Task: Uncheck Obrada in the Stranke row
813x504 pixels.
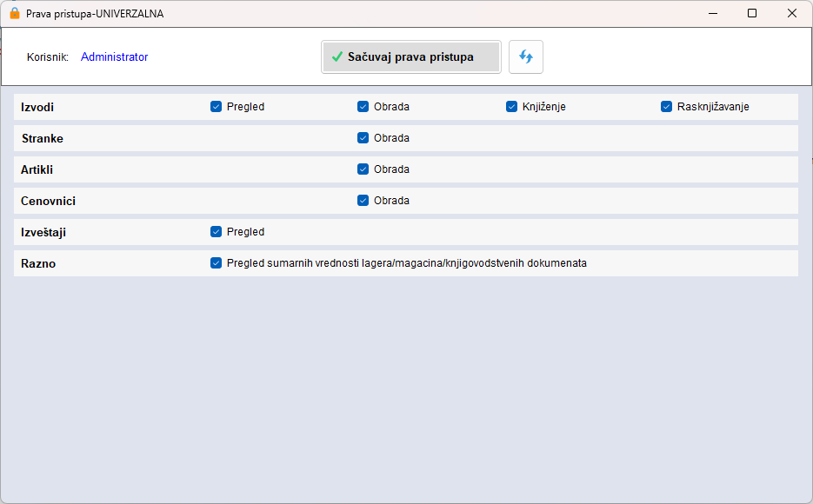Action: click(x=363, y=138)
